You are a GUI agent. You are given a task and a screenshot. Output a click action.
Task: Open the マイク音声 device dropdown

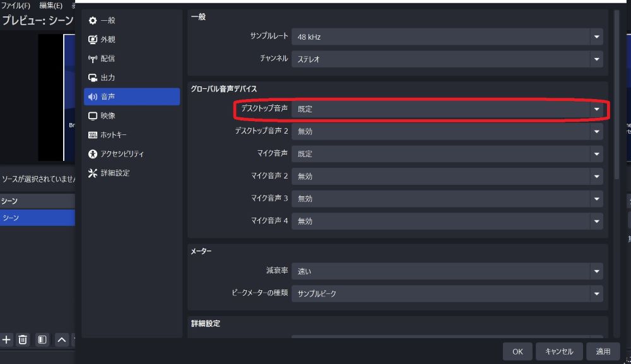(x=447, y=154)
